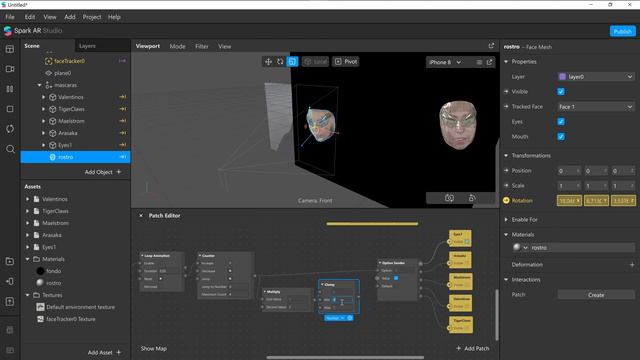
Task: Add a Deformation with plus icon
Action: tap(632, 265)
